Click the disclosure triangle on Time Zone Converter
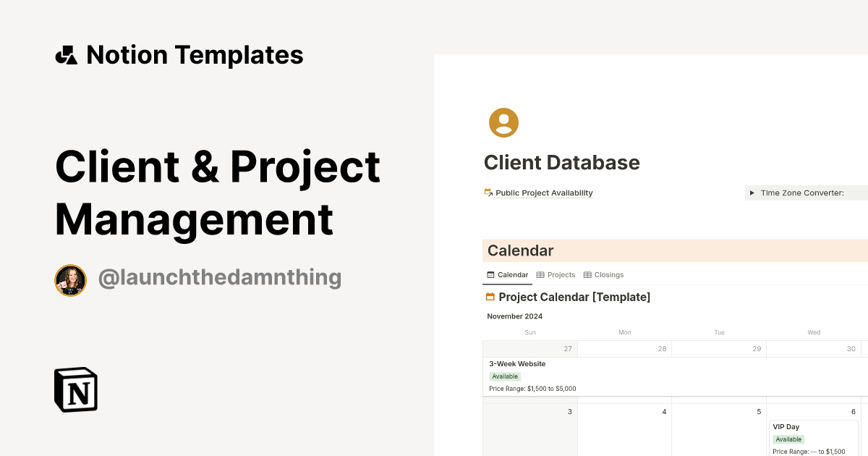 [x=753, y=193]
